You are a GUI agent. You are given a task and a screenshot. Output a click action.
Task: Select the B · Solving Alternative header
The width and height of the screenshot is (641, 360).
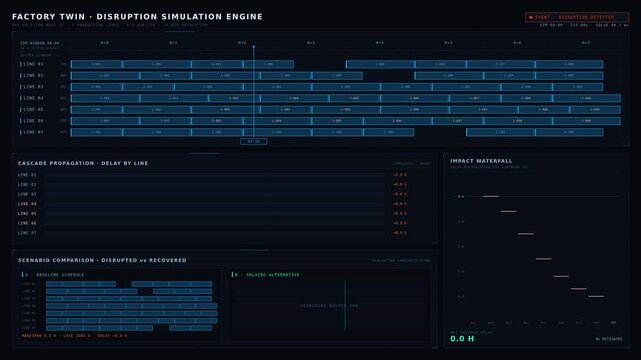[267, 275]
